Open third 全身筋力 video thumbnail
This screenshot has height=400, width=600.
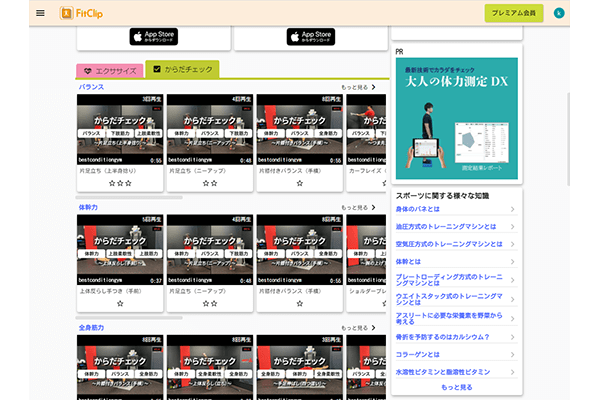(x=300, y=367)
